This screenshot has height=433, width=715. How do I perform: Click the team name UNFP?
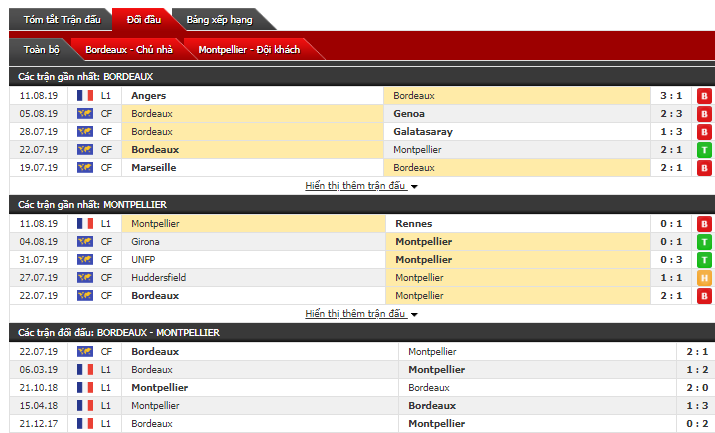click(143, 260)
